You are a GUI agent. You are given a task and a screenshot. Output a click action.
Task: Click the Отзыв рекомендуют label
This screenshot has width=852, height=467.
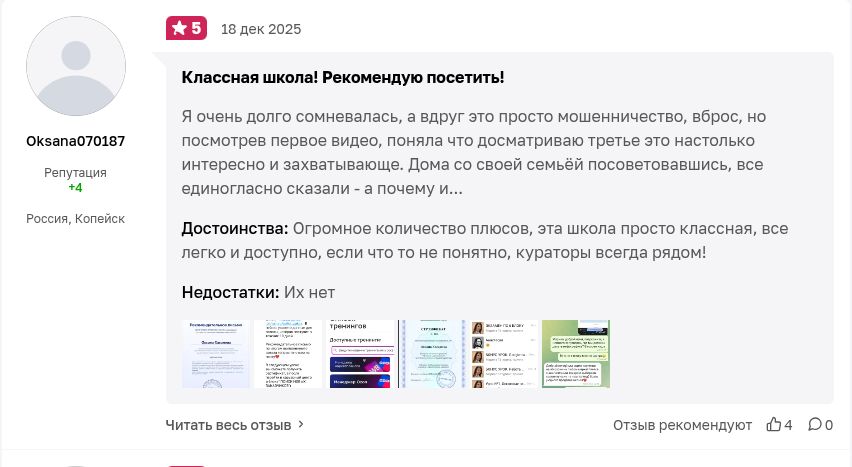(682, 425)
